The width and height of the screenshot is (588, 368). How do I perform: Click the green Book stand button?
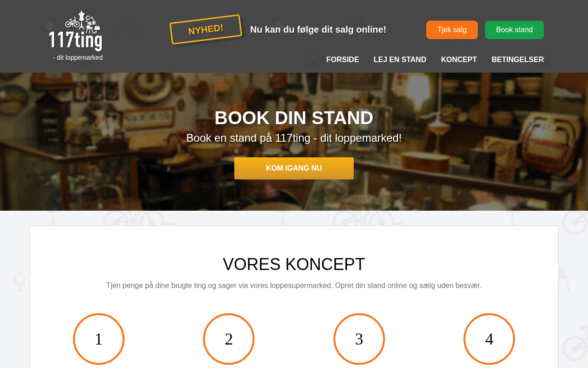coord(514,30)
